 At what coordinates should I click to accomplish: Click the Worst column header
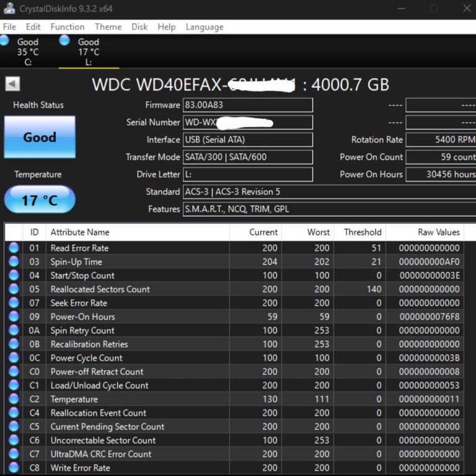(x=308, y=232)
